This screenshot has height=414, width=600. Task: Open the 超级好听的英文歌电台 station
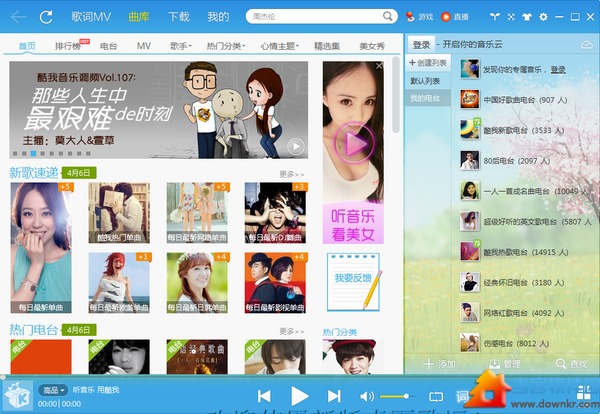pos(525,222)
